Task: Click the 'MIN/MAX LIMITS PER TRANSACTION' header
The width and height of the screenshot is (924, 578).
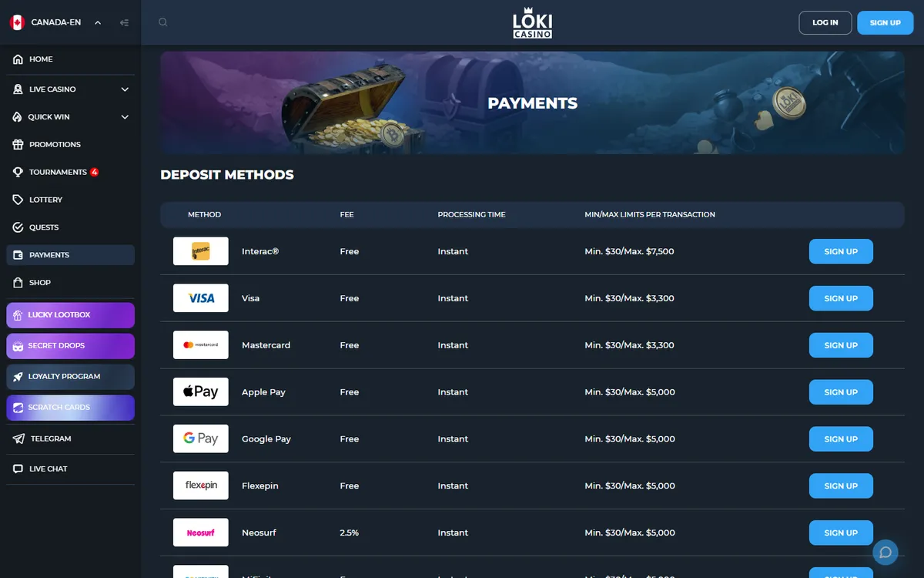Action: coord(650,214)
